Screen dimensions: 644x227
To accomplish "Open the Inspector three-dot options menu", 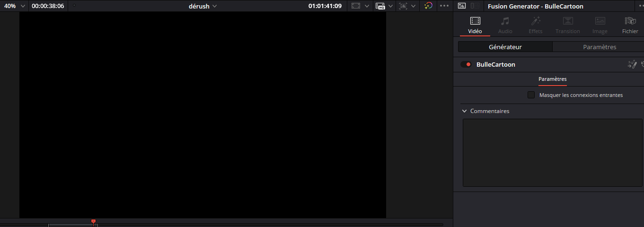I will [641, 6].
